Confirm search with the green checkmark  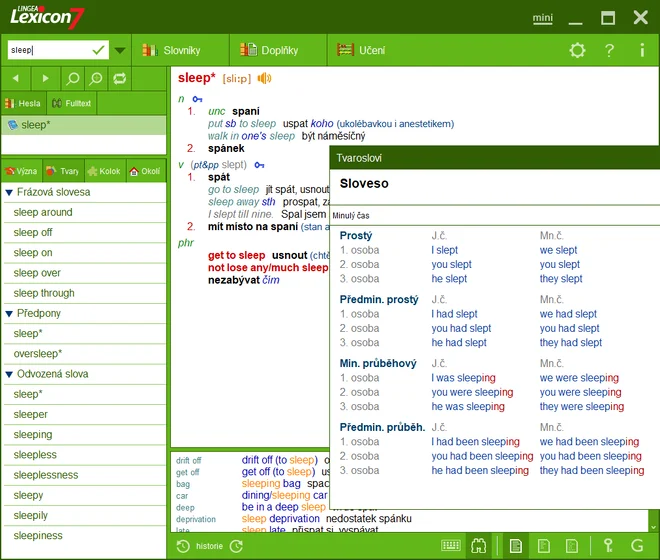point(98,50)
